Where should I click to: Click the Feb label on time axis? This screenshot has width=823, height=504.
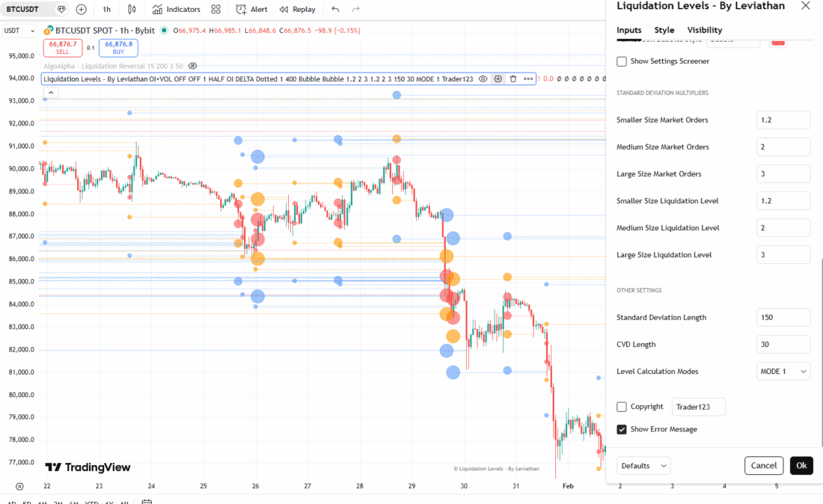tap(568, 486)
